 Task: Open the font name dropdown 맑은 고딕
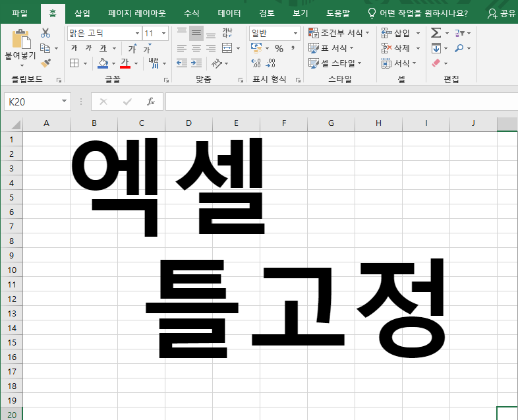(x=138, y=33)
